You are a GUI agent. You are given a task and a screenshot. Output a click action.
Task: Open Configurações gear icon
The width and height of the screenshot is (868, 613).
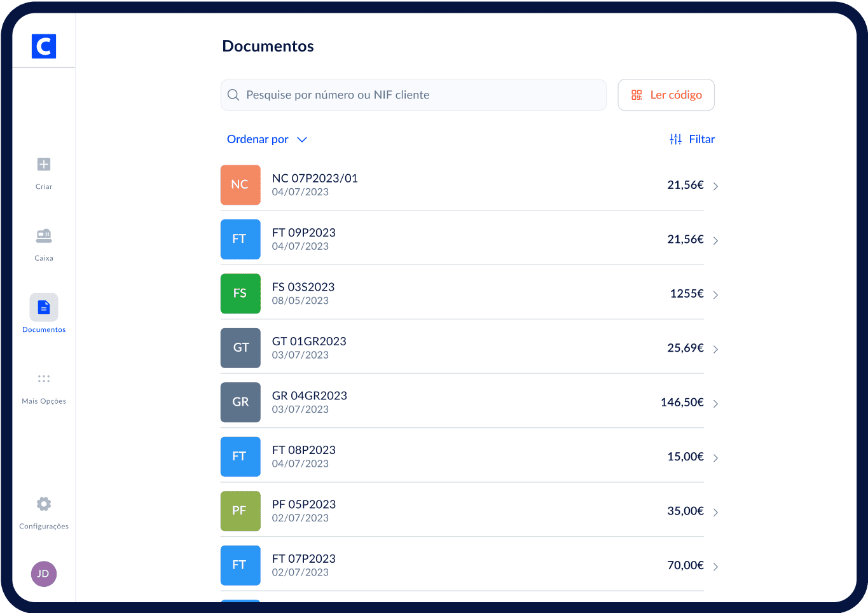tap(44, 504)
